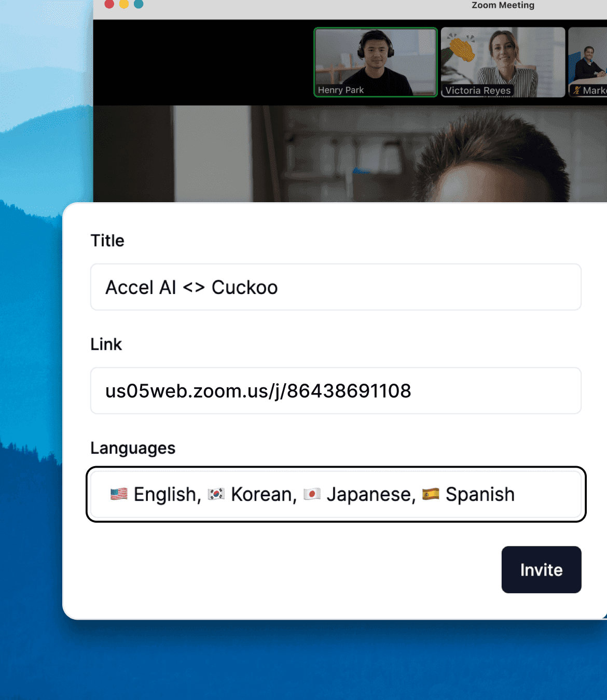This screenshot has width=607, height=700.
Task: Click the Zoom Meeting title bar text
Action: click(502, 5)
